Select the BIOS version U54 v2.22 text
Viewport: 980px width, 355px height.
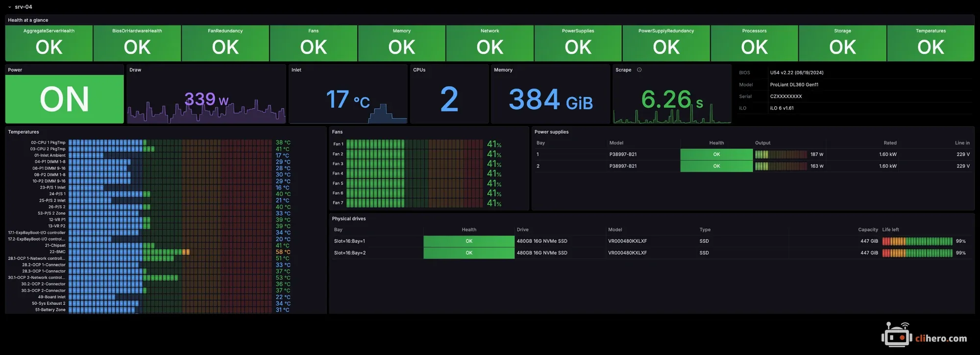797,72
